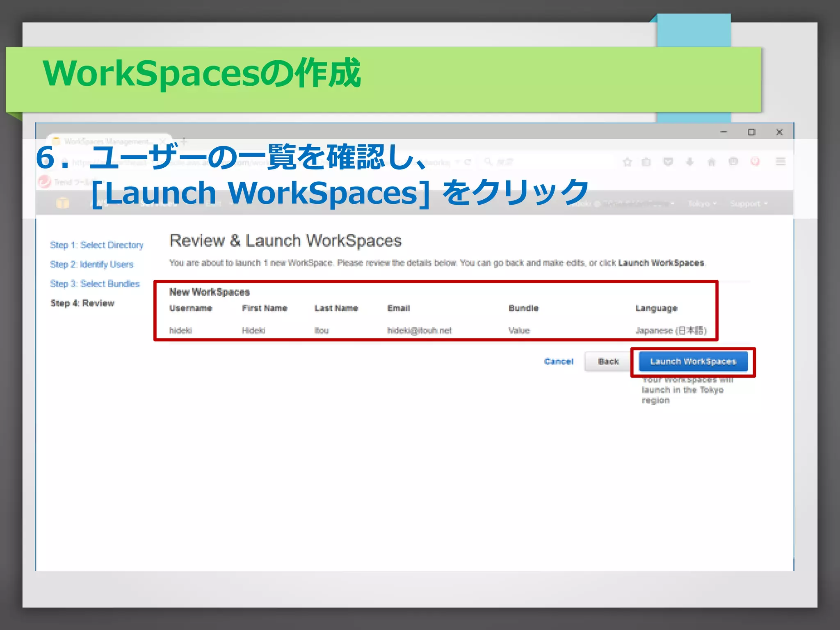Viewport: 840px width, 630px height.
Task: Go to Step 2: Identify Users
Action: [x=92, y=264]
